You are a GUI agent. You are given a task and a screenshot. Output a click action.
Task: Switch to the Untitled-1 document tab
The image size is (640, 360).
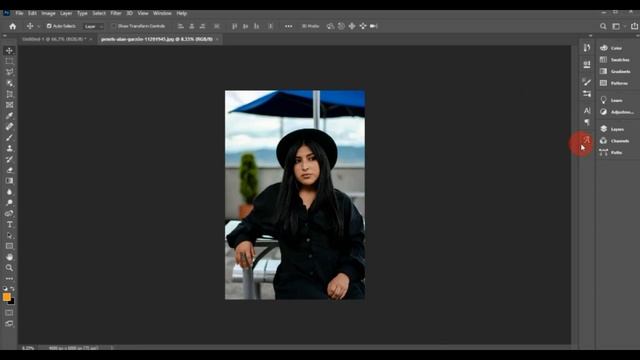point(54,39)
